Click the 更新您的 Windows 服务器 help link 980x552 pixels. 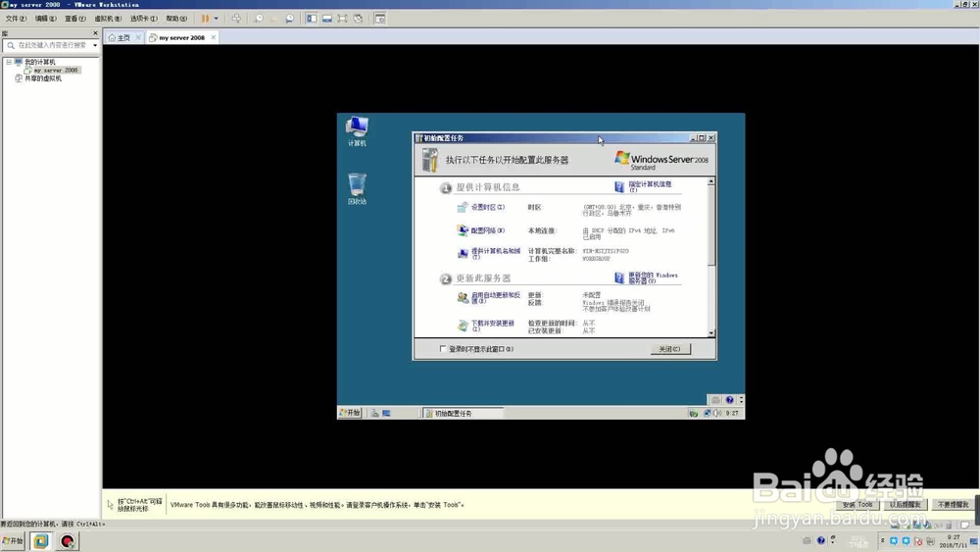click(x=653, y=277)
